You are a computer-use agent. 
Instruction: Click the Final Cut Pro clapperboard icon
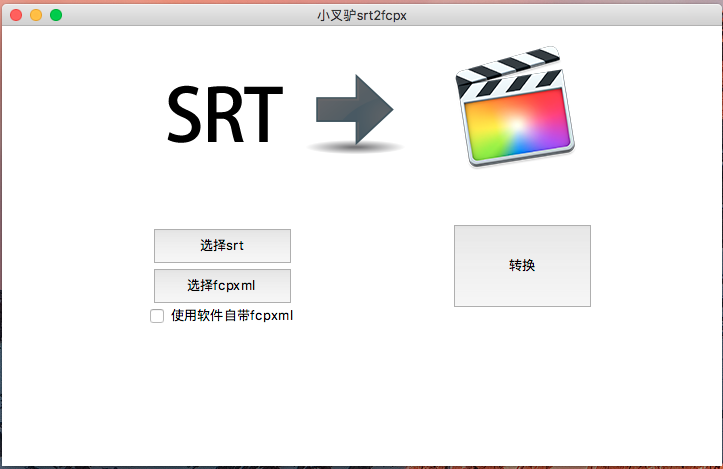[515, 106]
